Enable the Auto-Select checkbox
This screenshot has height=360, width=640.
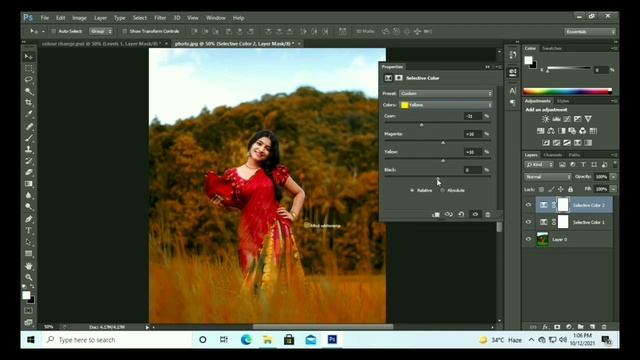pos(53,31)
